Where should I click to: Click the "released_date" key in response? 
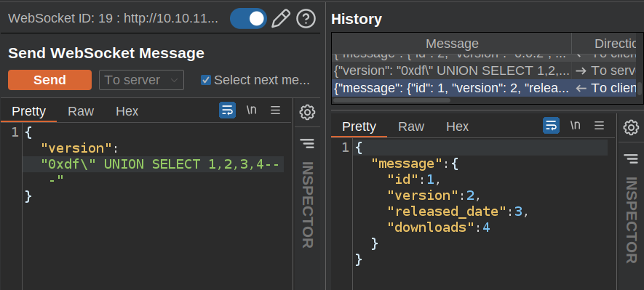tap(447, 212)
